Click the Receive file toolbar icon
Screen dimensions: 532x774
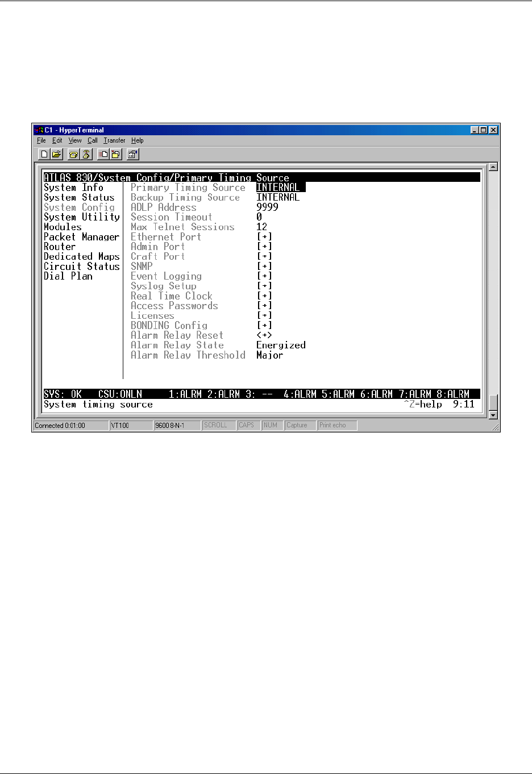click(x=115, y=154)
